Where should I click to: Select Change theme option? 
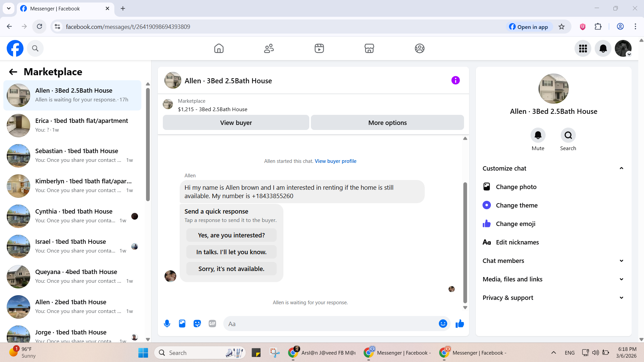tap(553, 206)
